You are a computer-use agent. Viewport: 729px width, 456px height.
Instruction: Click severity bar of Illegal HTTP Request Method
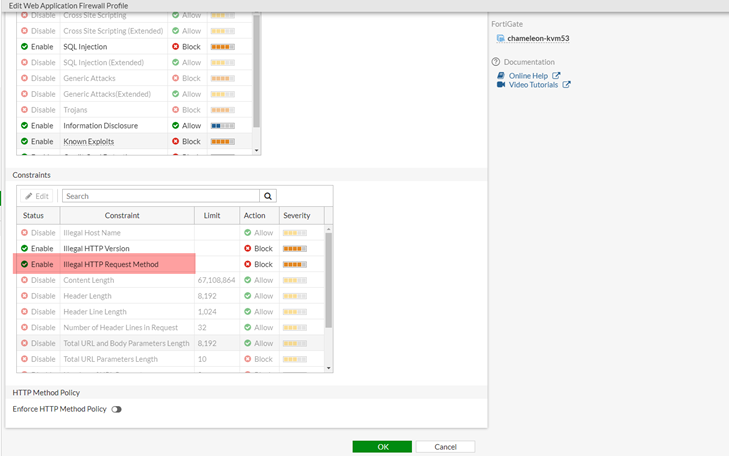click(295, 264)
